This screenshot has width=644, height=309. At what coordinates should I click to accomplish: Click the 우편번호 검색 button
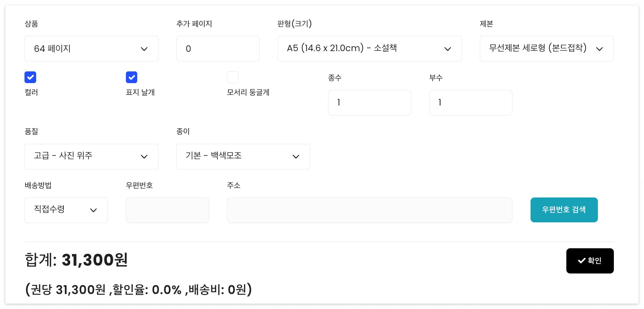(564, 210)
